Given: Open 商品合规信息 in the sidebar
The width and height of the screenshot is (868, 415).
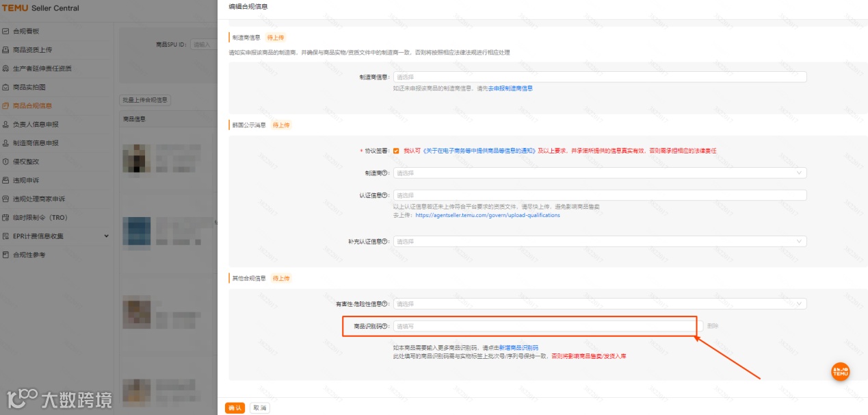Looking at the screenshot, I should 32,106.
